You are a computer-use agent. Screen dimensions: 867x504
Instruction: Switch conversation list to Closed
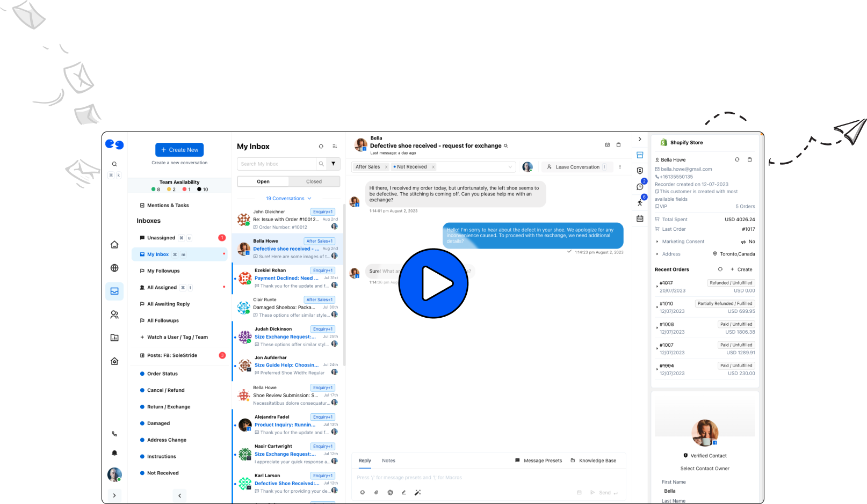[314, 181]
